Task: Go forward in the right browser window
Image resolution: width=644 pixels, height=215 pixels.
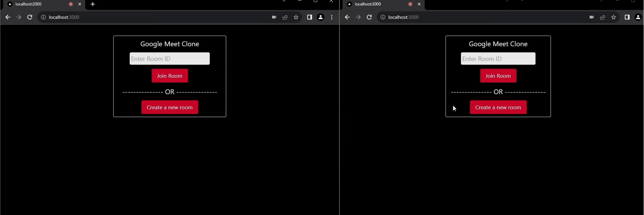Action: 358,17
